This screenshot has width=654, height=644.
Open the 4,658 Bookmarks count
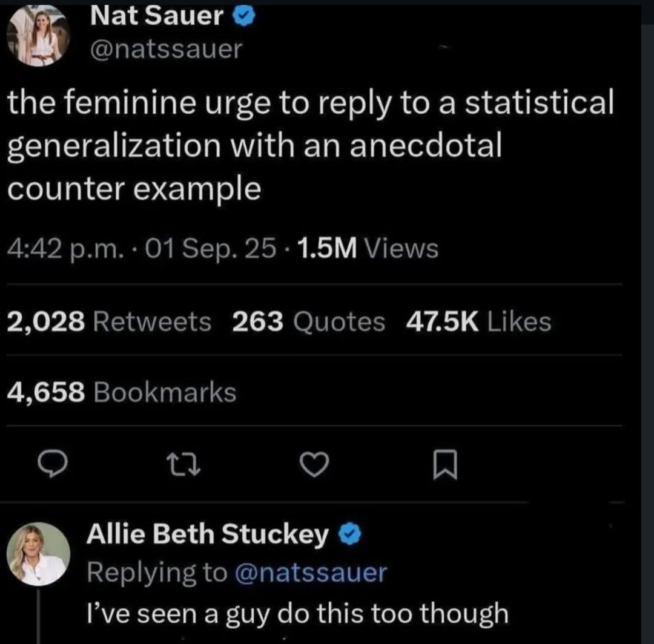coord(121,393)
